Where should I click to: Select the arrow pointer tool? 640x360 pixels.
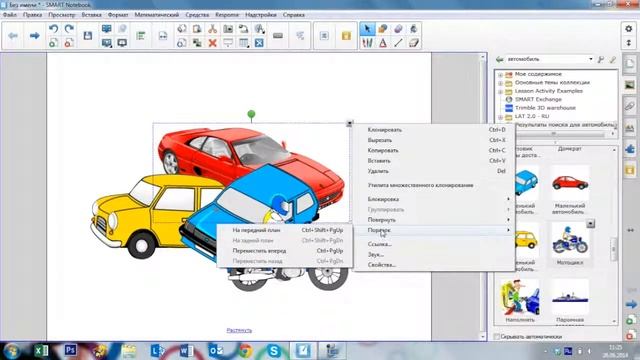pyautogui.click(x=367, y=29)
